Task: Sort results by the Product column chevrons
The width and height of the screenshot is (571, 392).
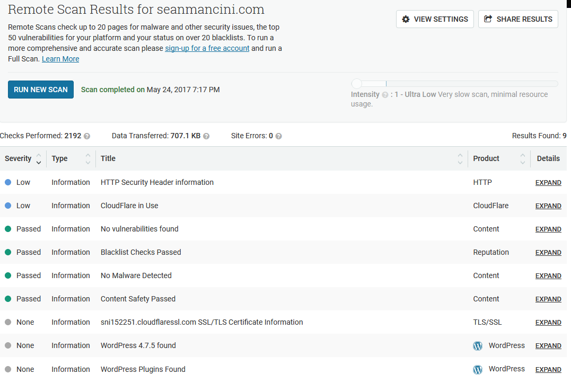Action: 523,158
